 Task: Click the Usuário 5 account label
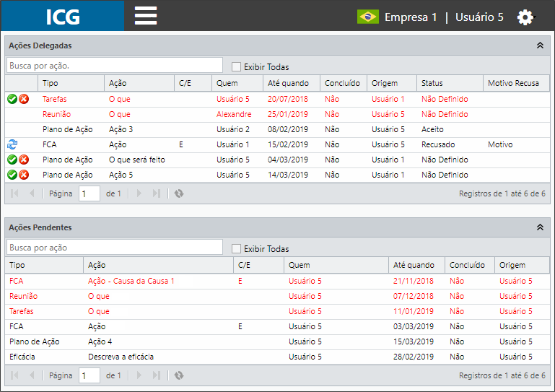(x=479, y=17)
